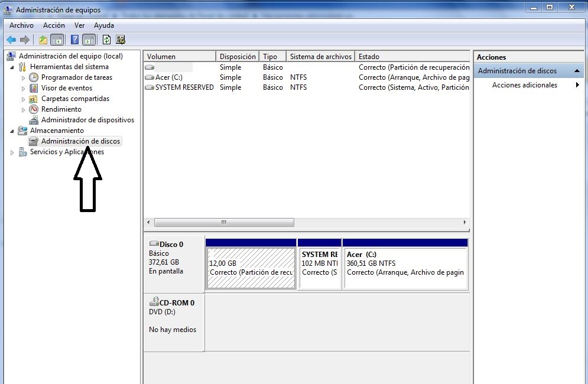The image size is (588, 384).
Task: Open the Ayuda menu
Action: [104, 25]
